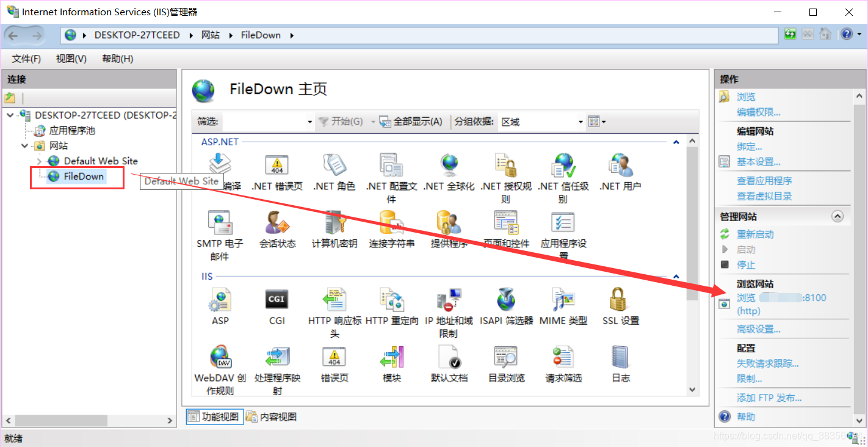
Task: Click the 重新启动 website link
Action: [755, 234]
